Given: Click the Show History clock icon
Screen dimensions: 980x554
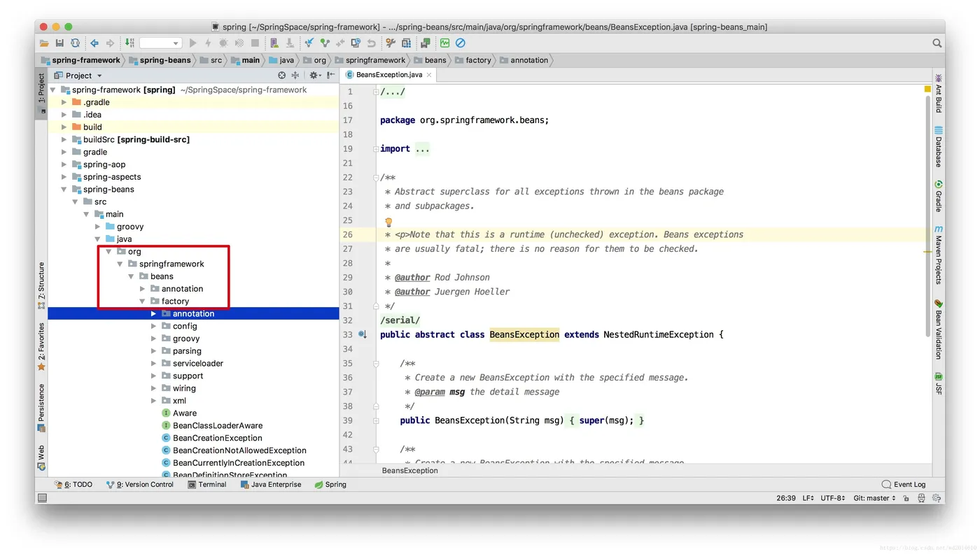Looking at the screenshot, I should pos(356,43).
